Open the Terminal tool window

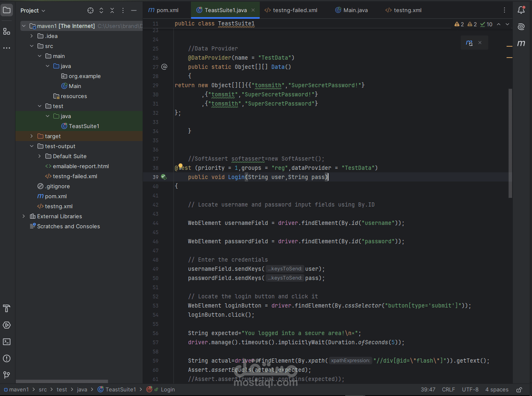point(7,342)
